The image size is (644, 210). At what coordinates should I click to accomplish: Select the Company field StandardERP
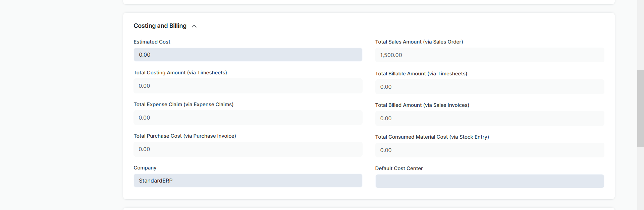(x=248, y=181)
